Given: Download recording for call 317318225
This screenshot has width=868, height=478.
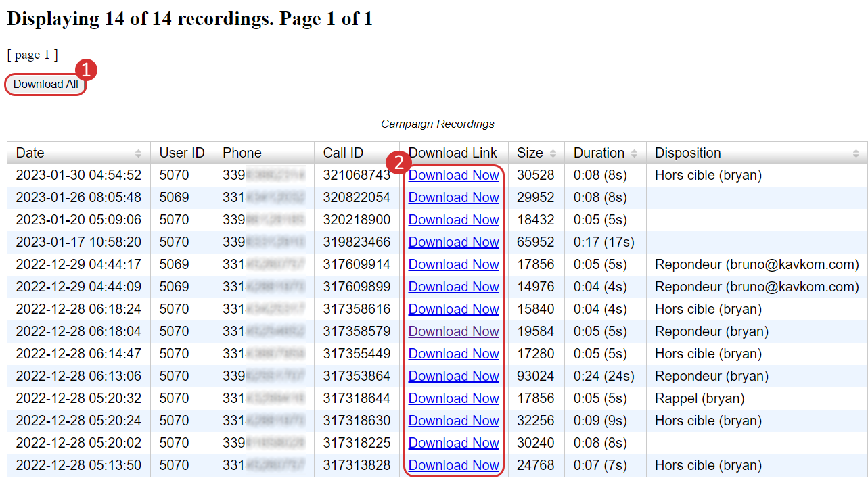Looking at the screenshot, I should [x=453, y=443].
